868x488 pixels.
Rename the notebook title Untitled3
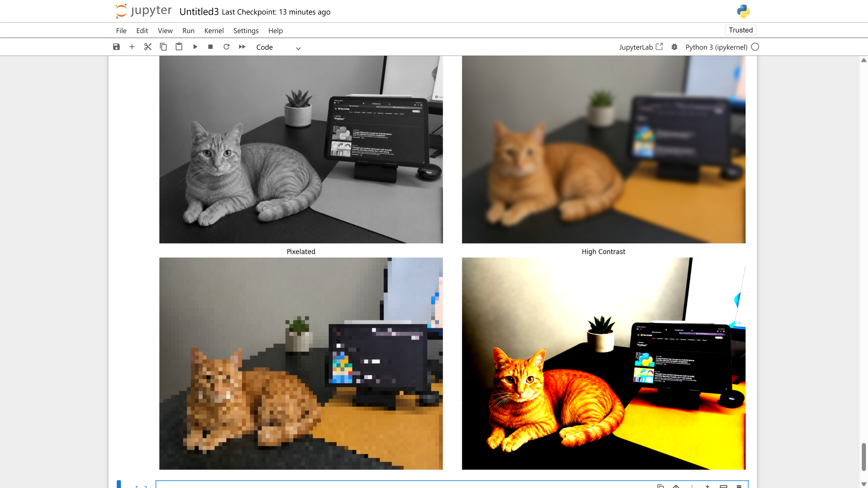tap(199, 12)
